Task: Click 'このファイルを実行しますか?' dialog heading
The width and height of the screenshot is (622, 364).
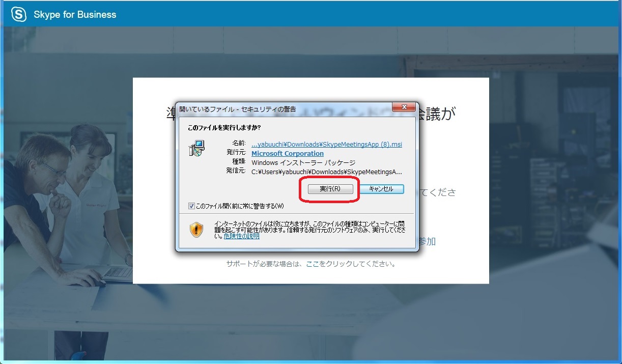Action: (224, 127)
